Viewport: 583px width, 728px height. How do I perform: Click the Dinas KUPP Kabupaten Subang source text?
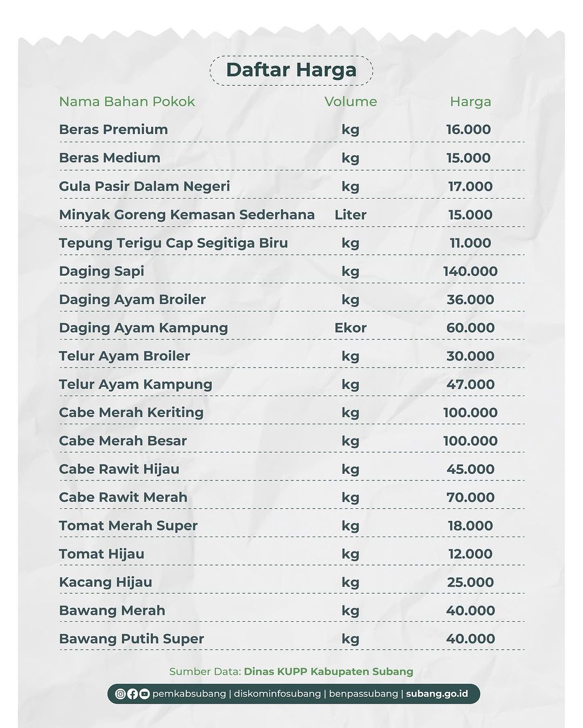(x=329, y=672)
